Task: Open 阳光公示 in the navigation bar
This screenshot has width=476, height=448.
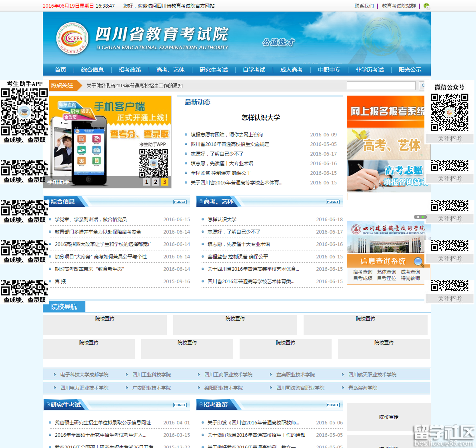Action: point(410,70)
